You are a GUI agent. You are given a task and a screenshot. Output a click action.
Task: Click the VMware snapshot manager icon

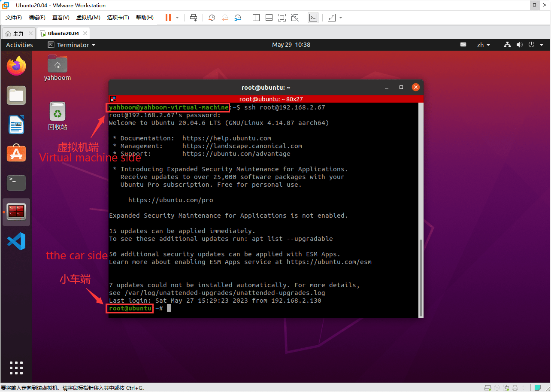point(238,18)
